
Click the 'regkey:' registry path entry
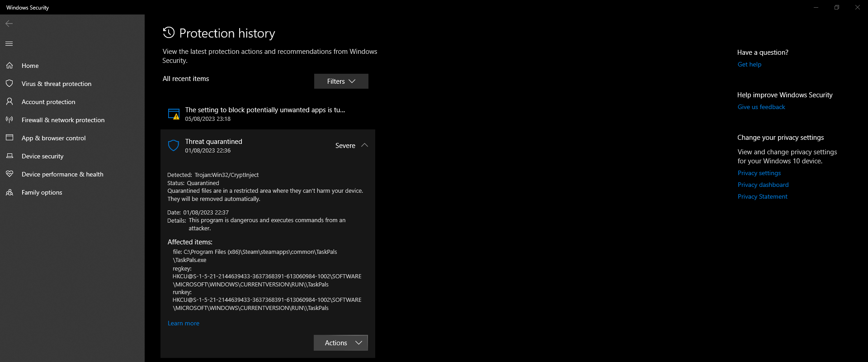(x=267, y=276)
